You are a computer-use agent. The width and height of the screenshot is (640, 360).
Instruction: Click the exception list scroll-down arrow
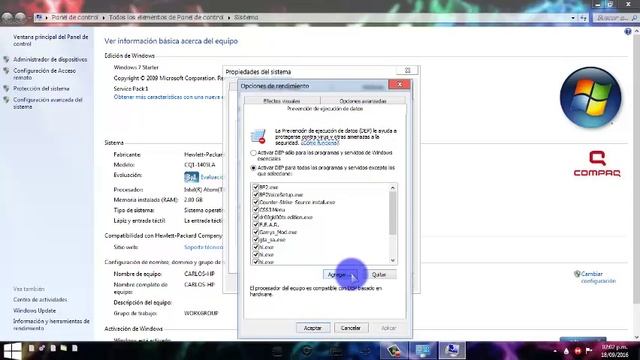click(393, 260)
